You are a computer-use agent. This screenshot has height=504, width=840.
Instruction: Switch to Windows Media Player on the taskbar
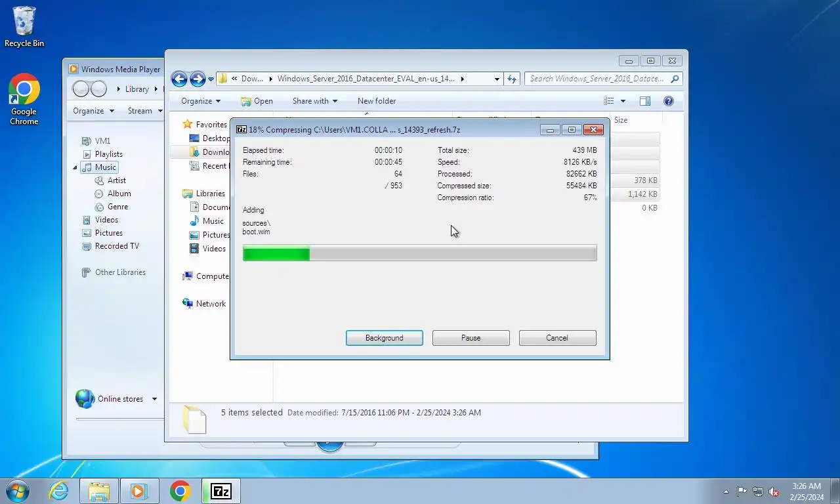pos(139,491)
